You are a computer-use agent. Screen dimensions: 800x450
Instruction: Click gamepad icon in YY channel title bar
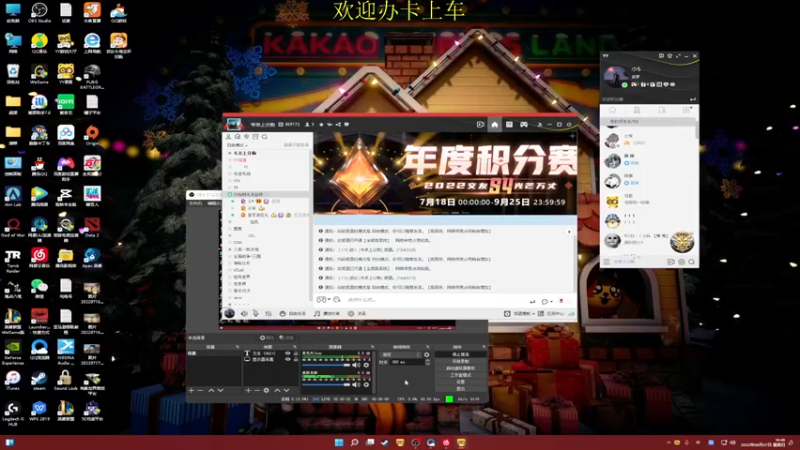pos(523,124)
